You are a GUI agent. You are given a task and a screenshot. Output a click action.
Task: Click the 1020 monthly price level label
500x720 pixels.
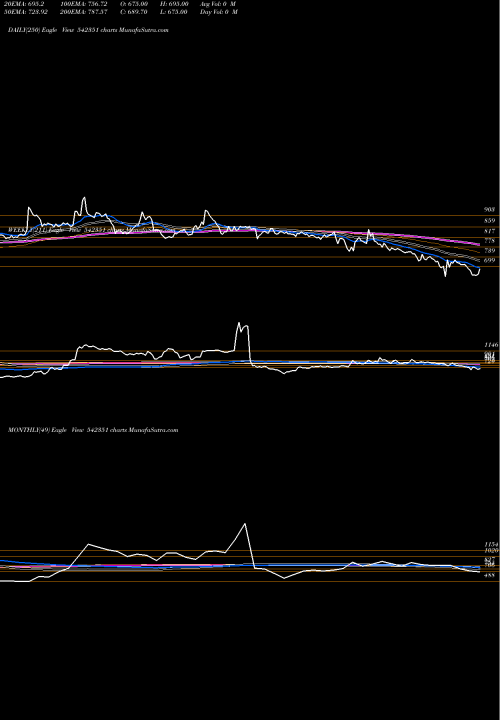tap(491, 550)
